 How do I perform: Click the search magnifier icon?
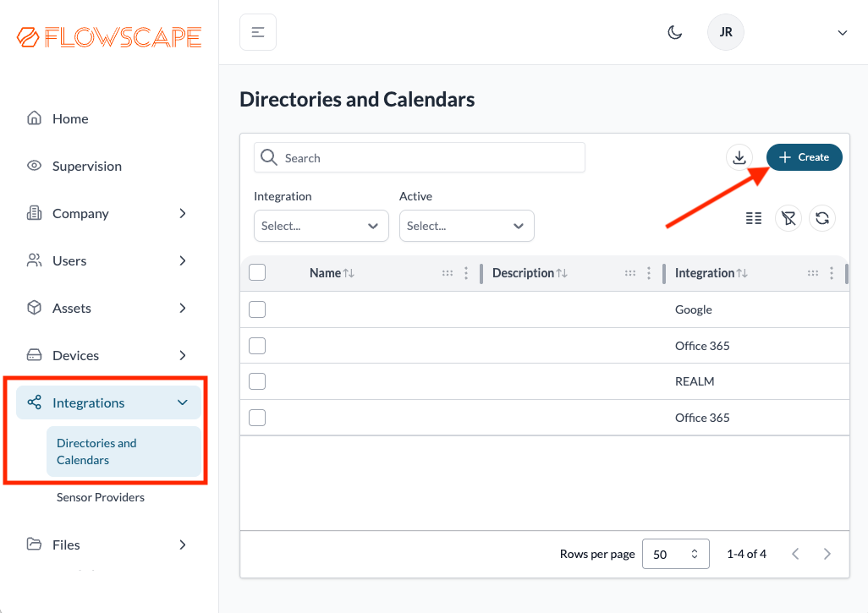click(x=269, y=157)
